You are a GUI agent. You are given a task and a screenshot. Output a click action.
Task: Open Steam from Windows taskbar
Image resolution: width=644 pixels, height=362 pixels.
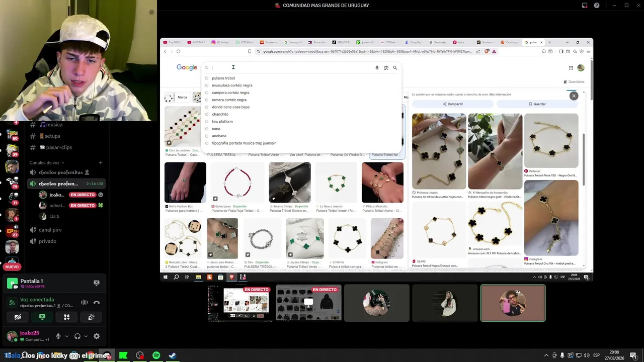coord(172,355)
